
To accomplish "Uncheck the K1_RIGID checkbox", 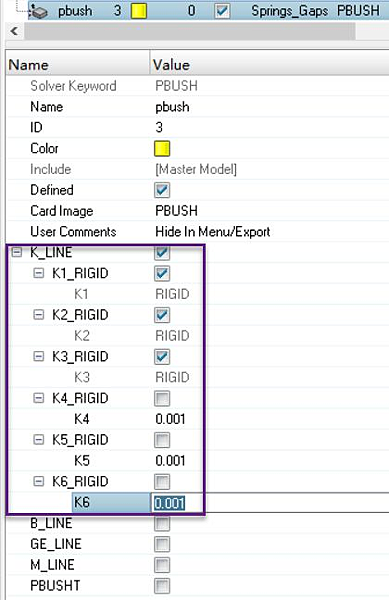I will (162, 273).
